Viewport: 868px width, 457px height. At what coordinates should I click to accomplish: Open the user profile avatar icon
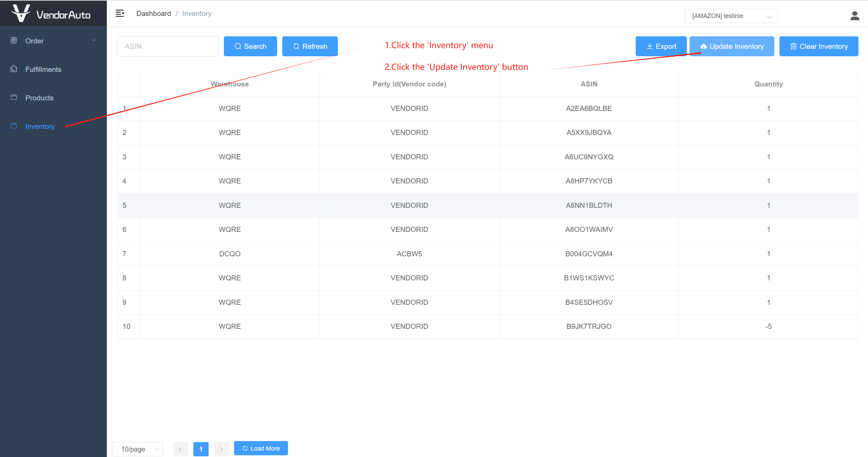point(854,16)
